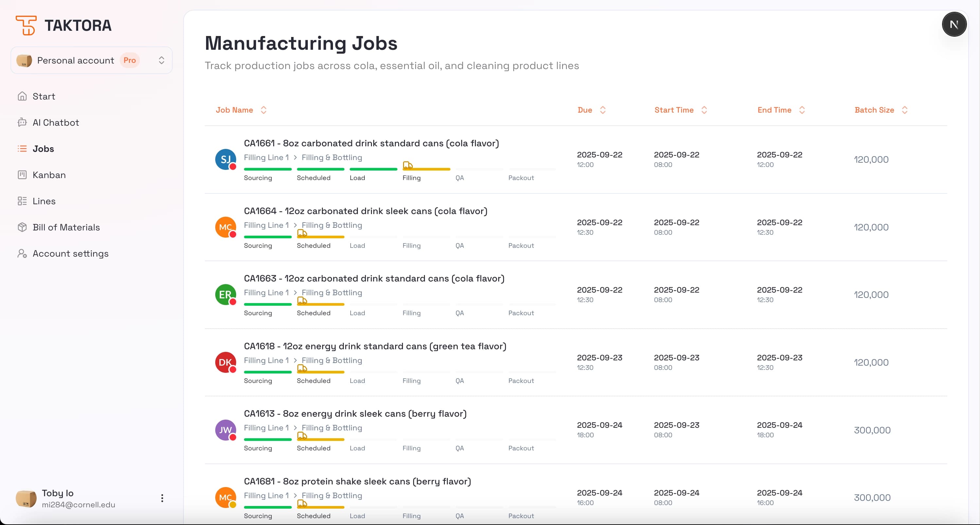980x525 pixels.
Task: Open Account settings via the gear-user icon
Action: pos(23,253)
